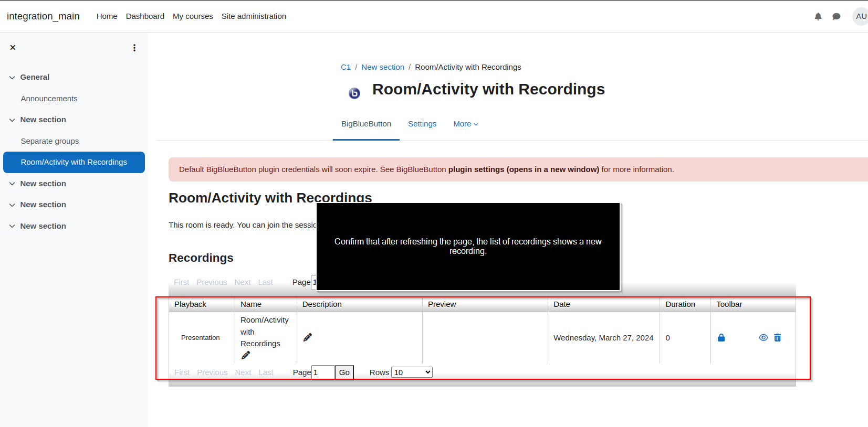Go to the Home menu item
This screenshot has height=427, width=868.
point(107,16)
